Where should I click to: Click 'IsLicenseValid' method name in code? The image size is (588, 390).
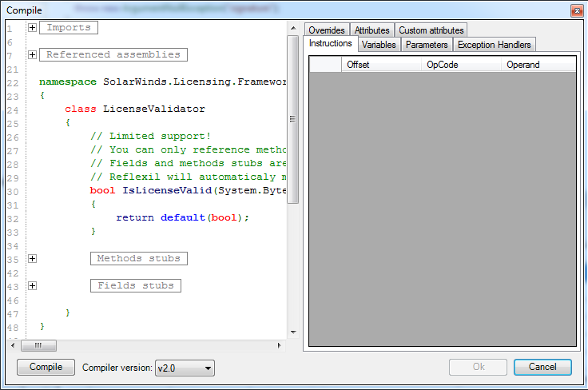click(x=167, y=190)
